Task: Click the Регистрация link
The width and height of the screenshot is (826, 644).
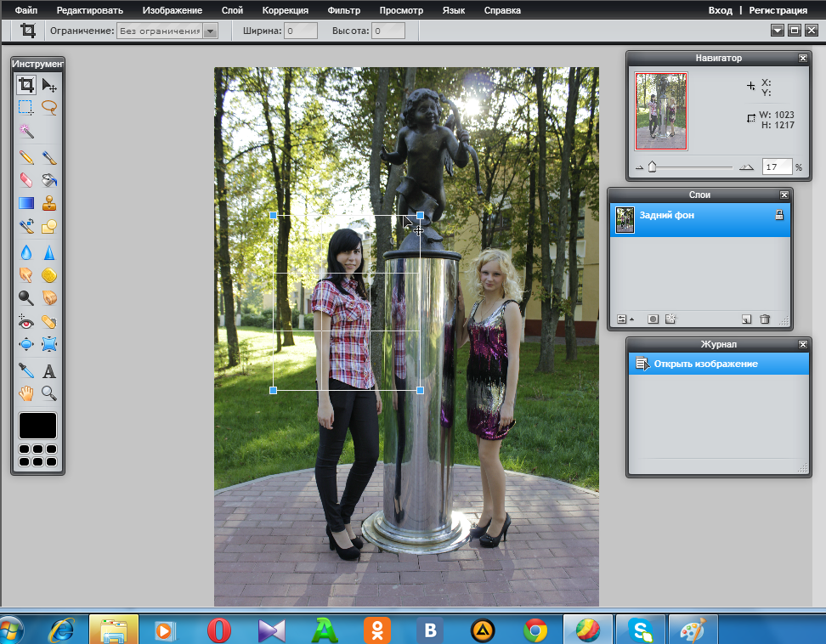Action: click(x=778, y=10)
